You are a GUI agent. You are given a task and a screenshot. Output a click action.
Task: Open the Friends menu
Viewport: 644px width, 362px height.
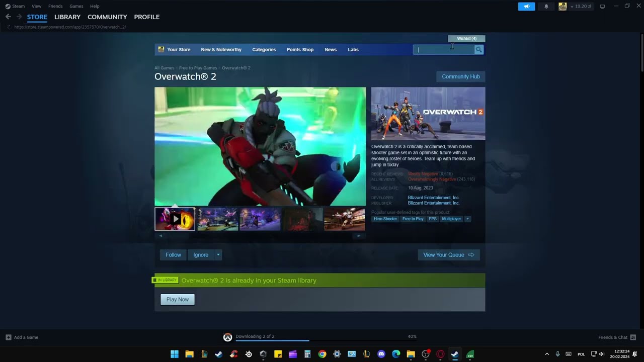point(55,7)
